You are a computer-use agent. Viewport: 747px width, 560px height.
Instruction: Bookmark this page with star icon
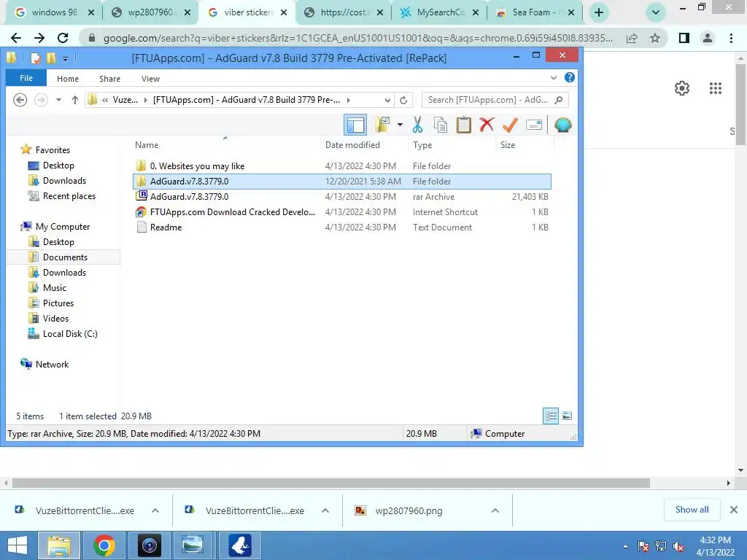coord(655,38)
